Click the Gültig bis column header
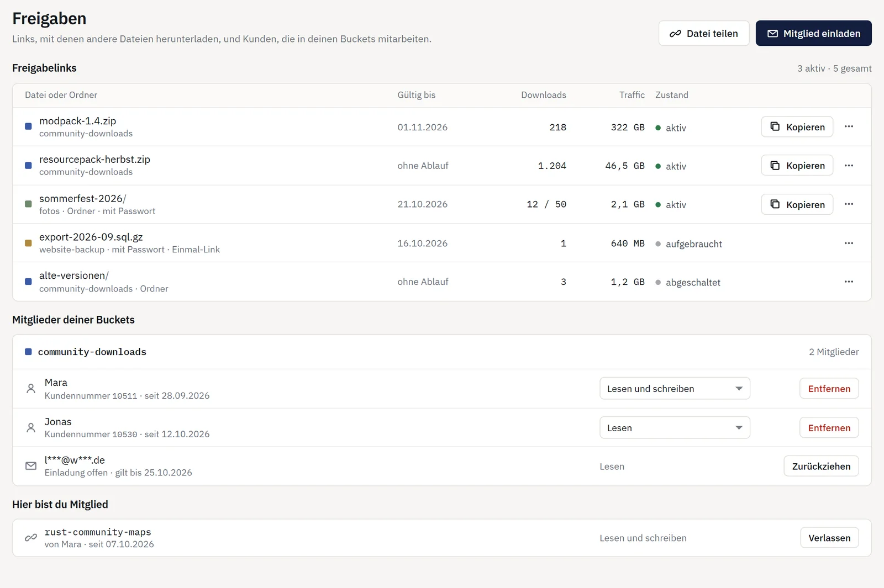Viewport: 884px width, 588px height. (x=417, y=95)
